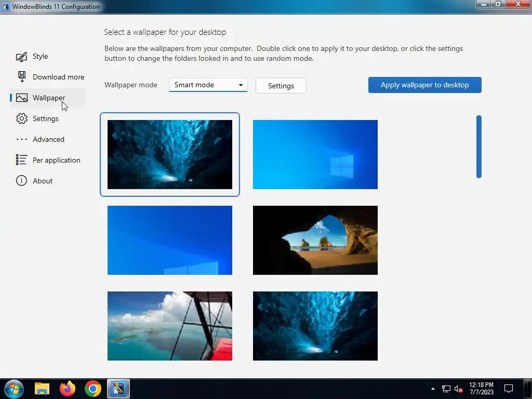Expand the Wallpaper mode dropdown
532x399 pixels.
[208, 85]
